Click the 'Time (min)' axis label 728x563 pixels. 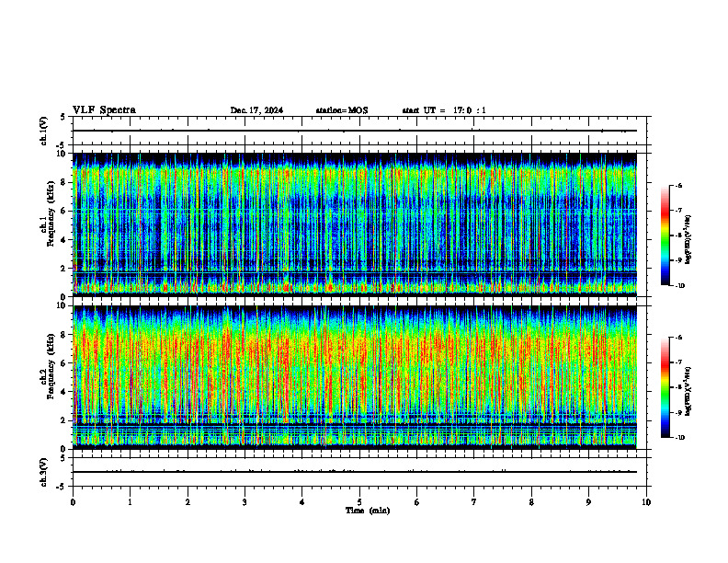(x=368, y=511)
